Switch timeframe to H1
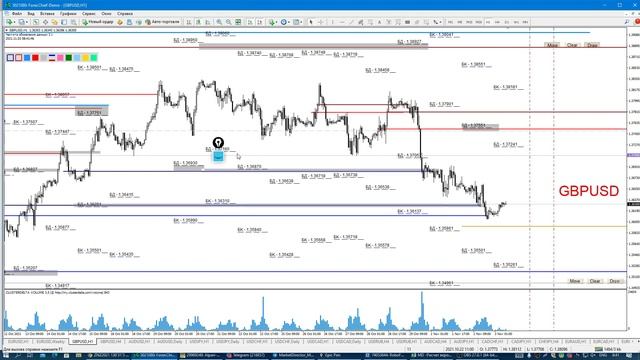 [488, 22]
